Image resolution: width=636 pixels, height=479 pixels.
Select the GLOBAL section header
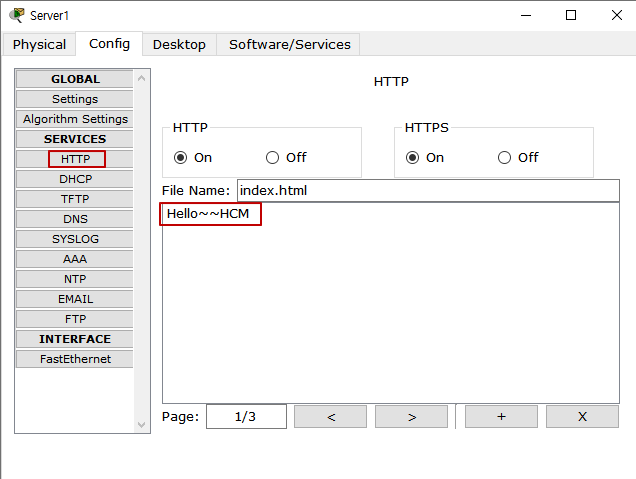[x=75, y=79]
